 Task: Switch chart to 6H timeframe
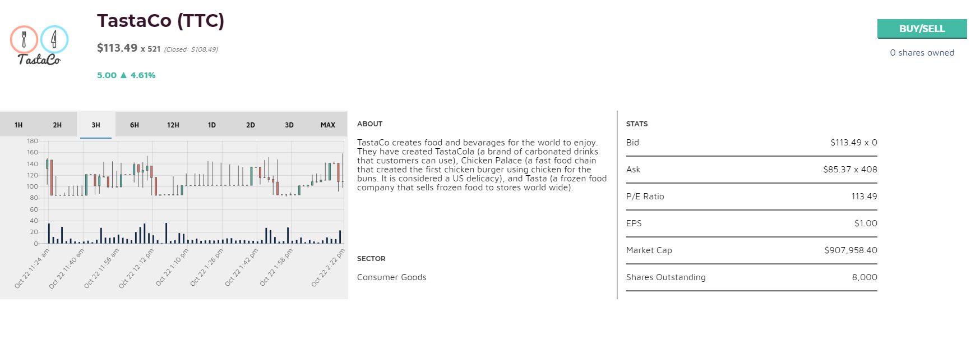click(135, 125)
